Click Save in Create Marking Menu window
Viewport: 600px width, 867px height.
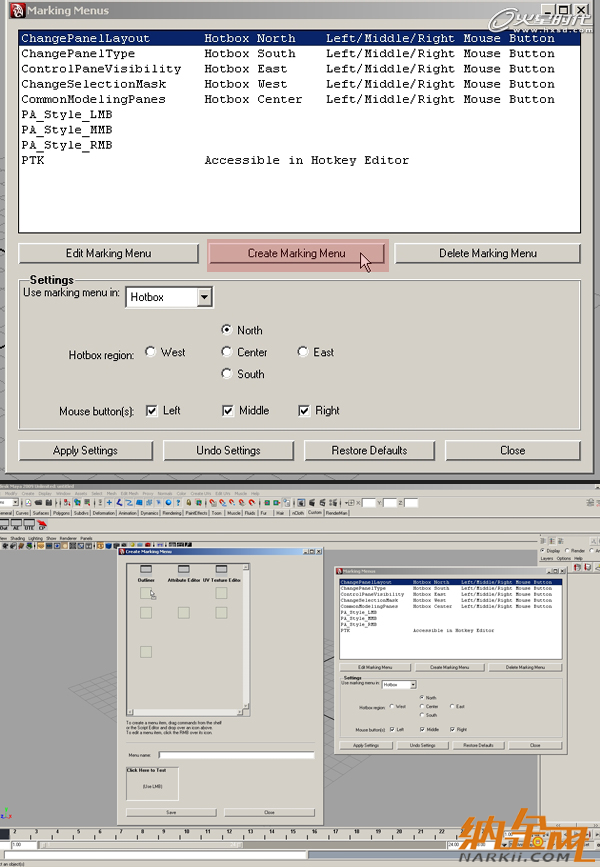(x=171, y=812)
